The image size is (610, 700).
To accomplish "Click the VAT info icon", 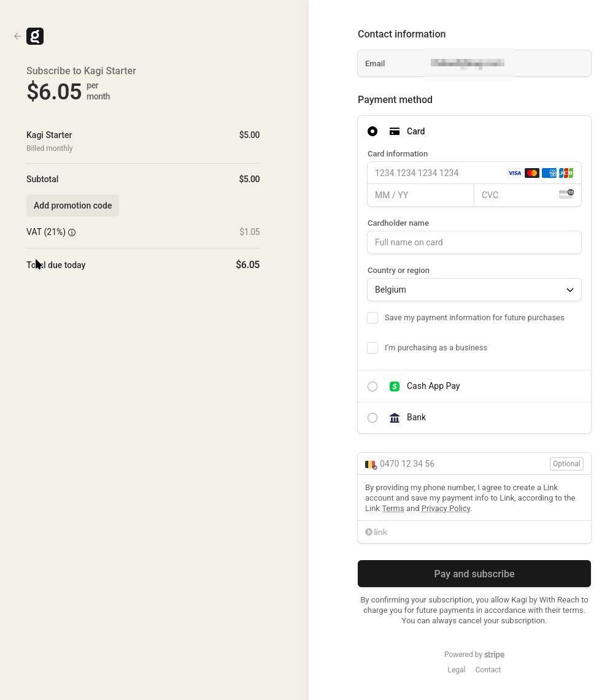I will pos(72,233).
